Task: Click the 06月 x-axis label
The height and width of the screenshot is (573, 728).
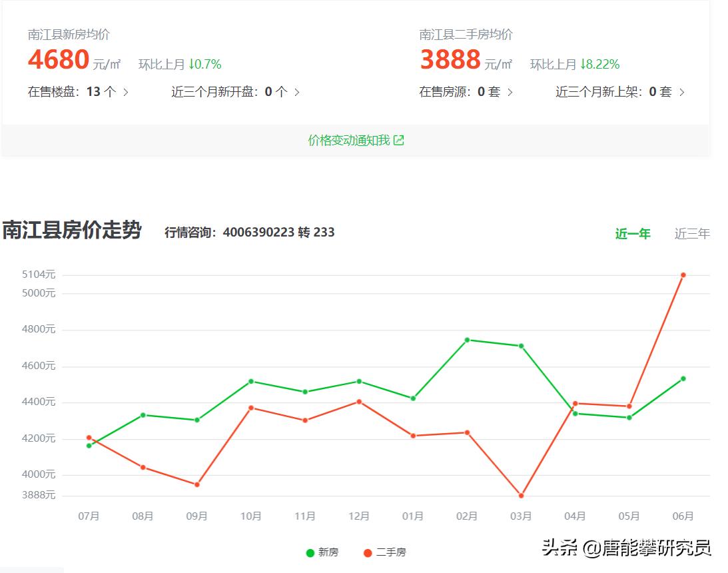Action: click(x=683, y=516)
